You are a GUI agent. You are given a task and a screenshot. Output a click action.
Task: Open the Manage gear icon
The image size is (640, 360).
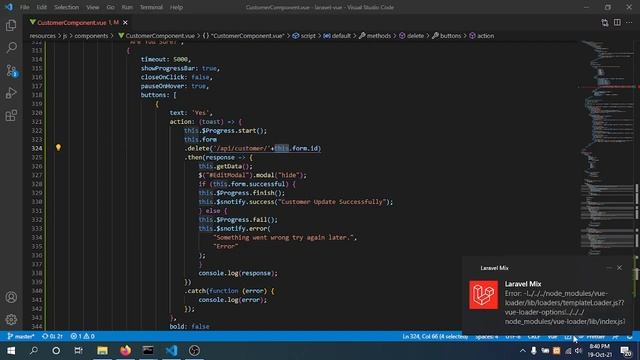coord(11,319)
